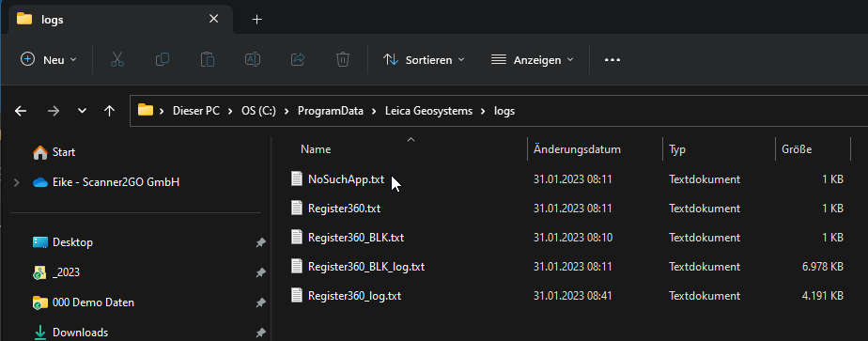Select file name NoSuchApp.txt
Image resolution: width=868 pixels, height=341 pixels.
(346, 179)
